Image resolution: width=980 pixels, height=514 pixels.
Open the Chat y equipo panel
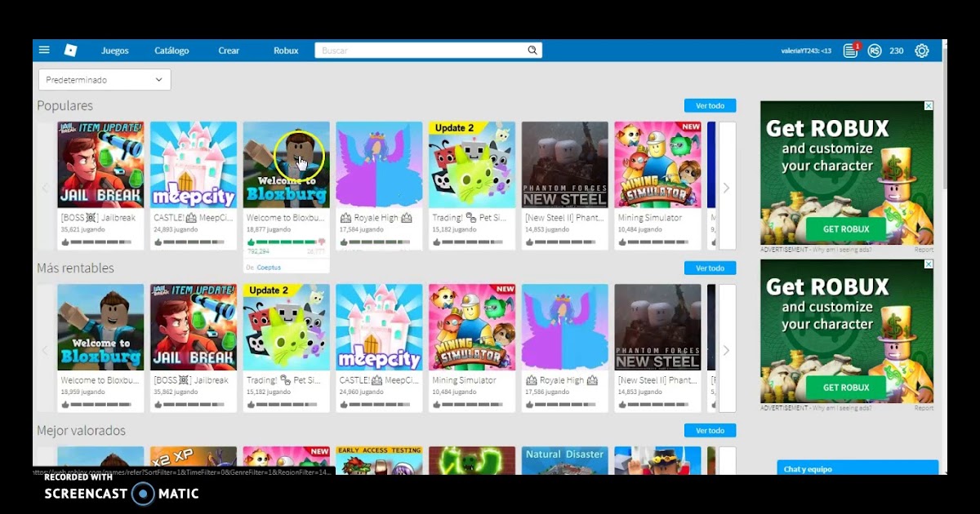(x=857, y=468)
